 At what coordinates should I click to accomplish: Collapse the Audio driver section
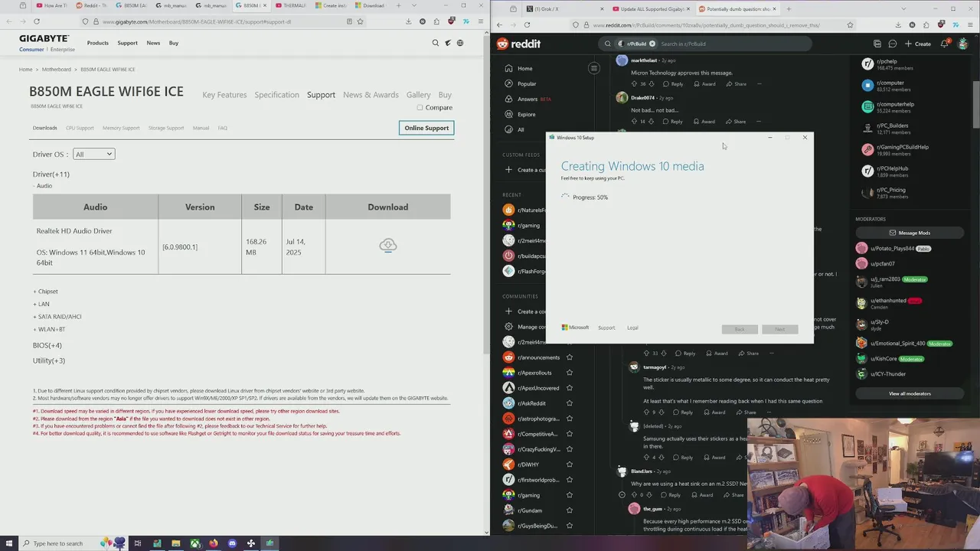tap(42, 186)
